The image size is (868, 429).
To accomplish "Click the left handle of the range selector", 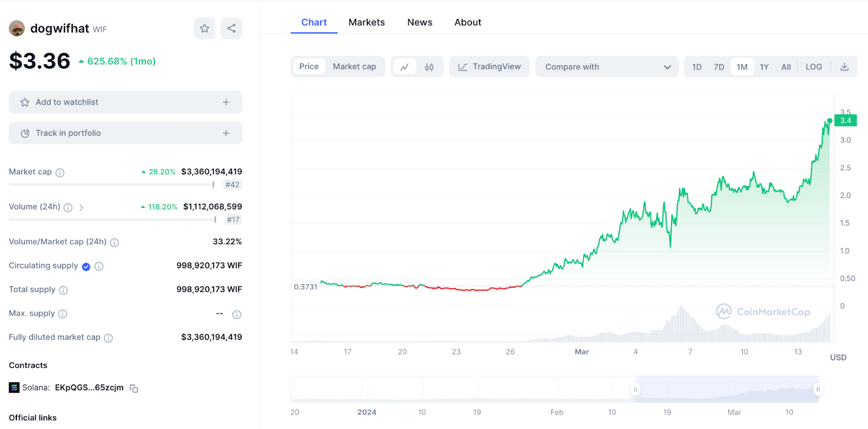I will (635, 389).
